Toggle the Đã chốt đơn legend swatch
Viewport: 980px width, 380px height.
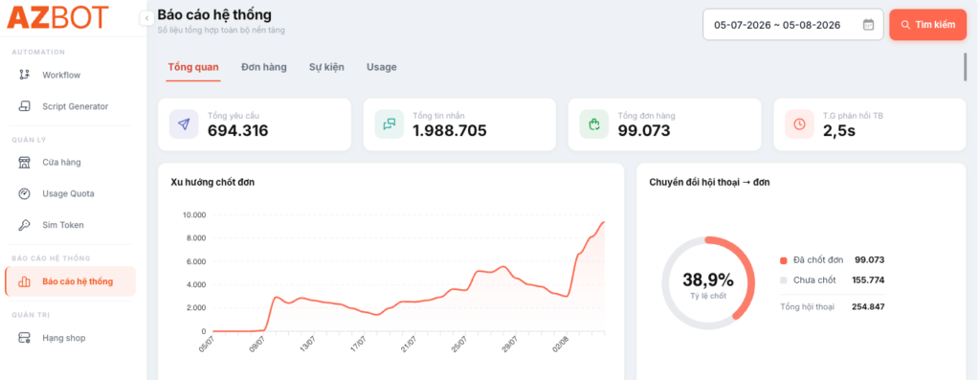pos(784,260)
